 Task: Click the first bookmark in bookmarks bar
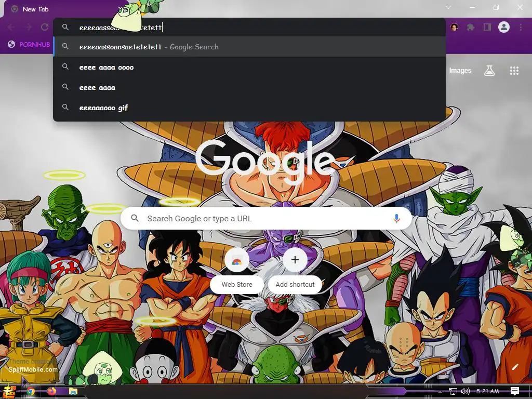point(29,45)
